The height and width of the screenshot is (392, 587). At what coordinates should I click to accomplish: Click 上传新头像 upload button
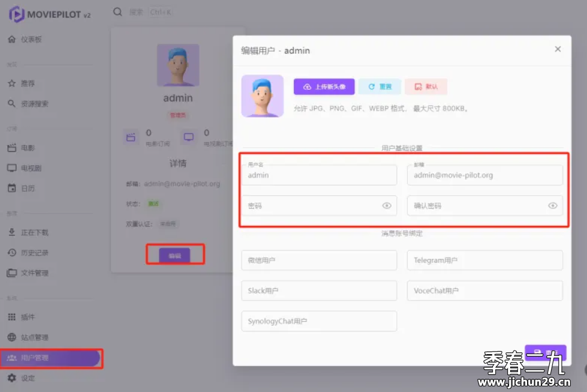324,87
